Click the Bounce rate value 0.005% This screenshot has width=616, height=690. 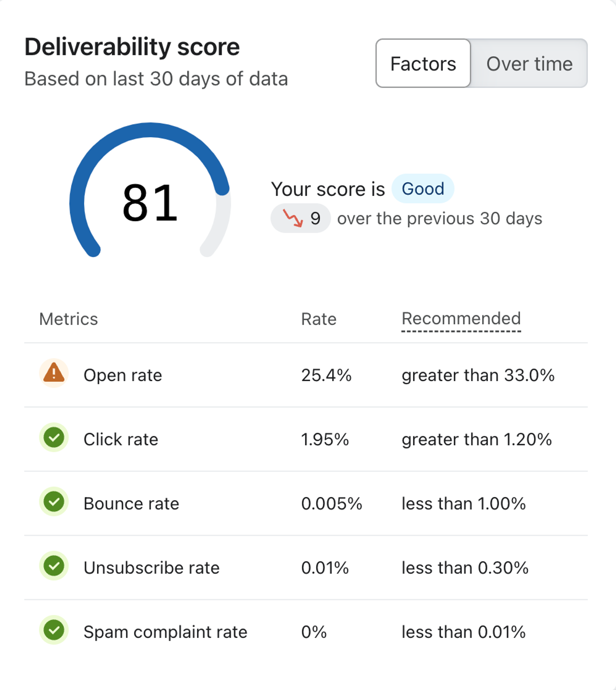coord(331,504)
